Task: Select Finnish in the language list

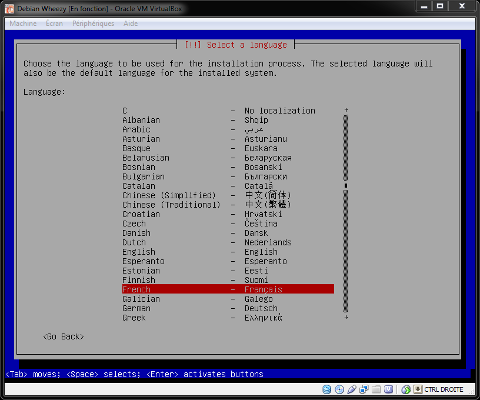Action: 228,280
